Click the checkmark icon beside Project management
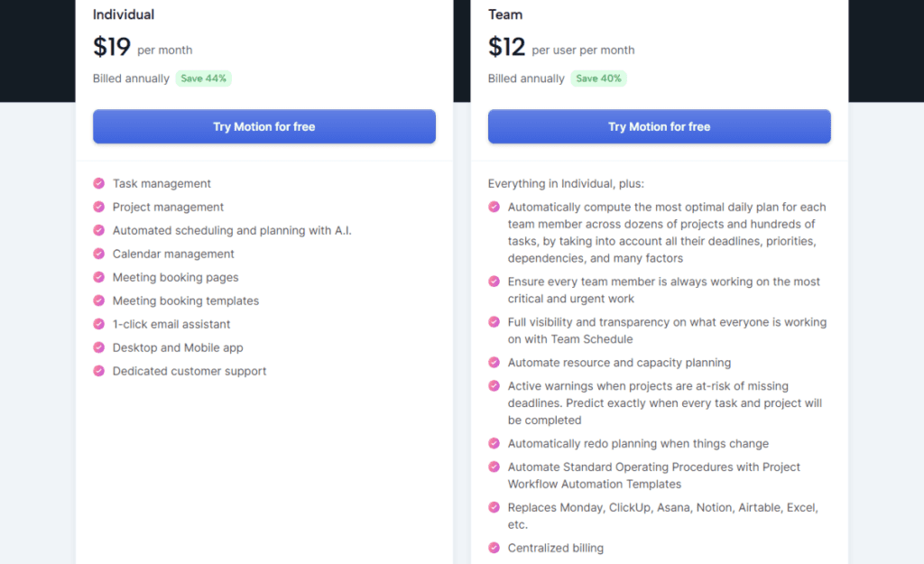The width and height of the screenshot is (924, 564). (99, 207)
